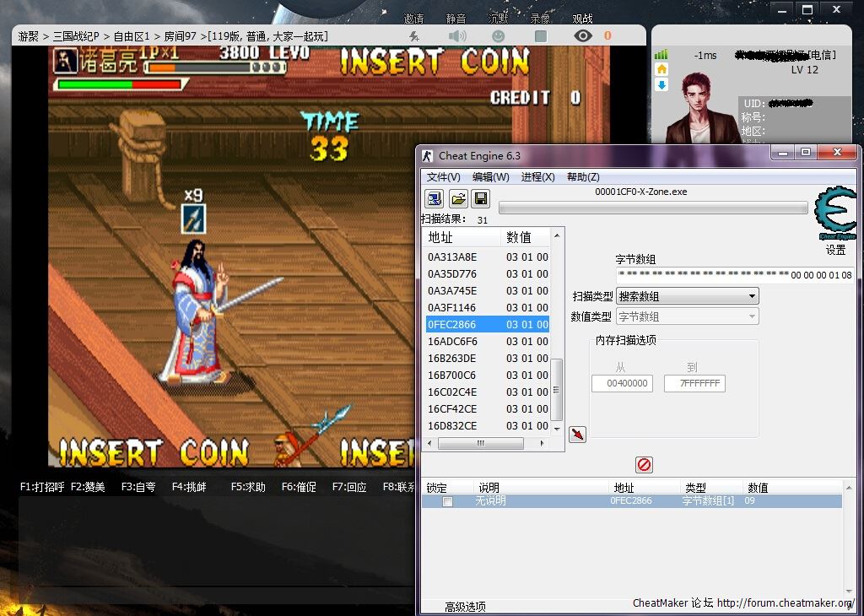
Task: Click the blue download arrow icon
Action: pos(661,85)
